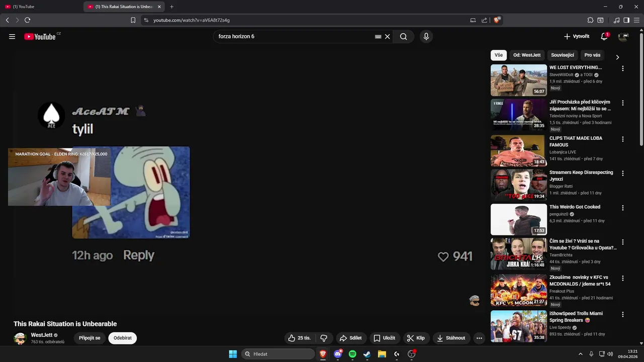Select the Související filter chip
This screenshot has width=644, height=362.
tap(562, 55)
